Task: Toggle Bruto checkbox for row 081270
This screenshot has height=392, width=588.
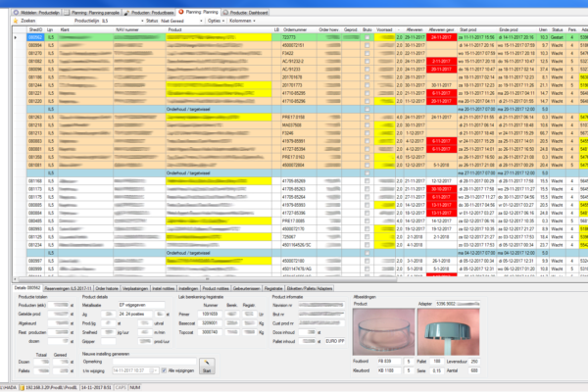Action: 367,53
